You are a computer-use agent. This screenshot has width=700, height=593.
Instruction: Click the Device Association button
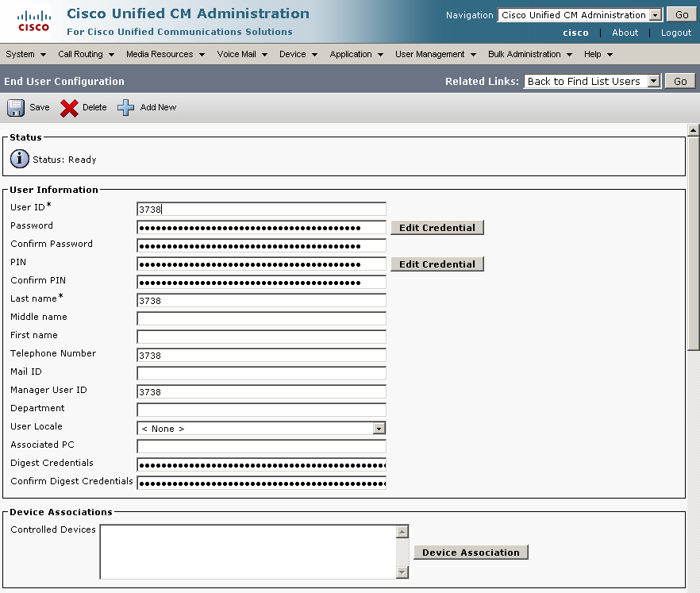point(471,553)
